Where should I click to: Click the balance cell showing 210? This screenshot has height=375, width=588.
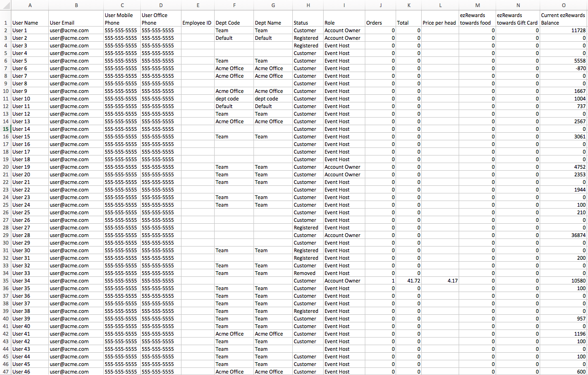tap(563, 212)
